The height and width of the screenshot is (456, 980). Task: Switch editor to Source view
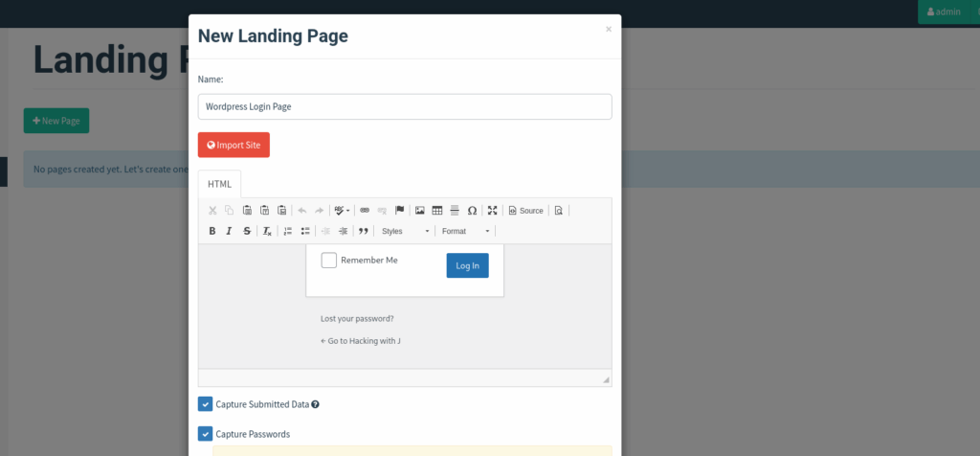[x=525, y=211]
